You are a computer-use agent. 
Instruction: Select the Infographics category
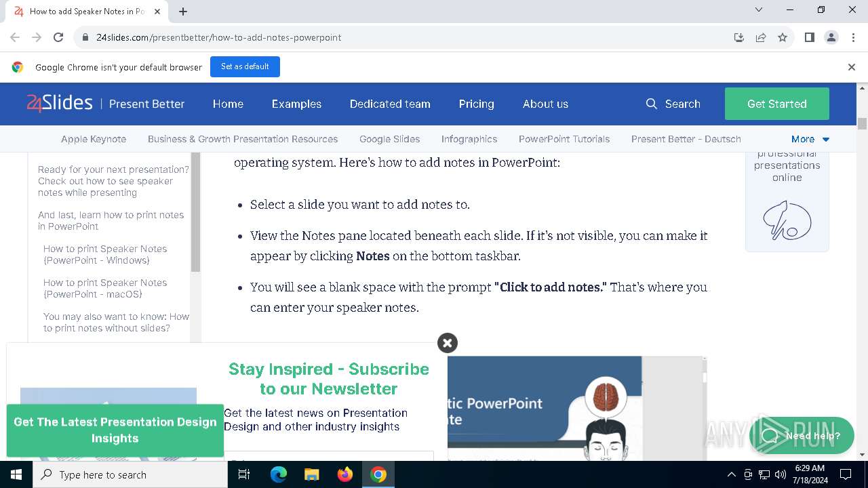tap(469, 139)
